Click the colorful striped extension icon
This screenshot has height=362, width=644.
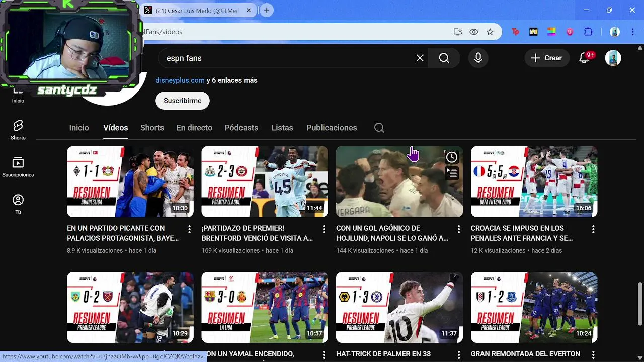(x=551, y=32)
